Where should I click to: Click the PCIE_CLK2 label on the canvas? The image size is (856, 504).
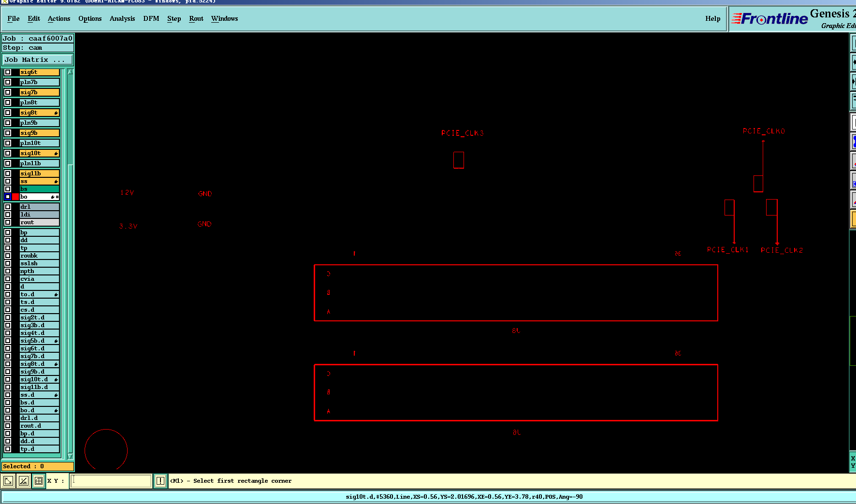(x=782, y=250)
